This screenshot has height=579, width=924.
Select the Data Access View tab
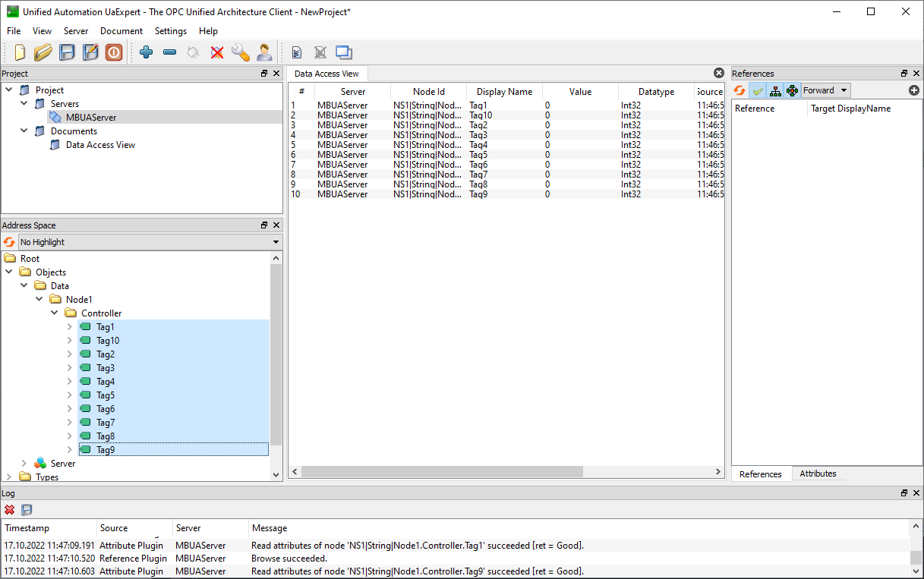click(x=326, y=74)
